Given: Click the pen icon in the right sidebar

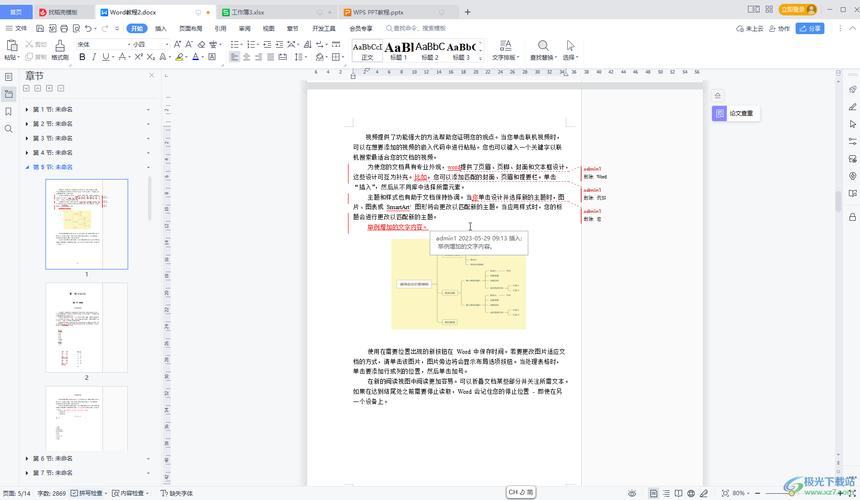Looking at the screenshot, I should pos(852,107).
